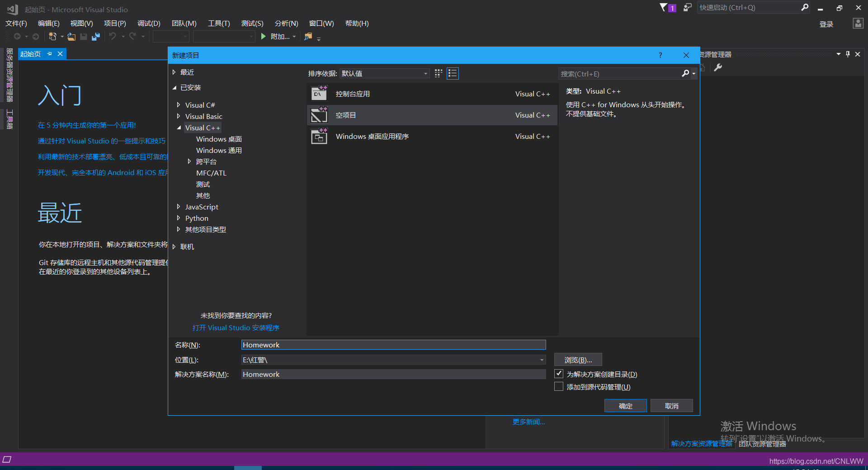This screenshot has width=868, height=470.
Task: Click the 5-minute first app link
Action: point(87,125)
